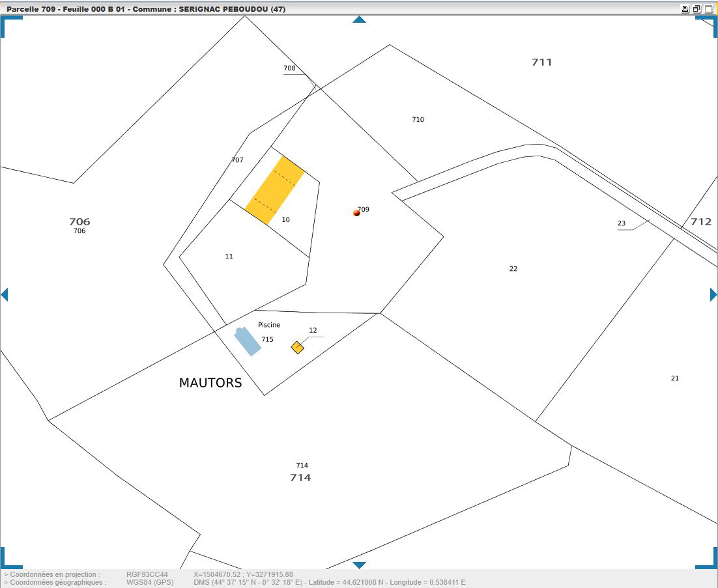The width and height of the screenshot is (718, 588).
Task: Click the restore window icon in title bar
Action: tap(696, 9)
